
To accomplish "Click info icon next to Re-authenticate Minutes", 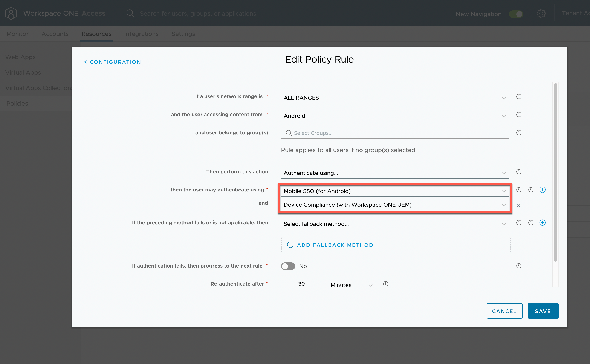I will (385, 284).
